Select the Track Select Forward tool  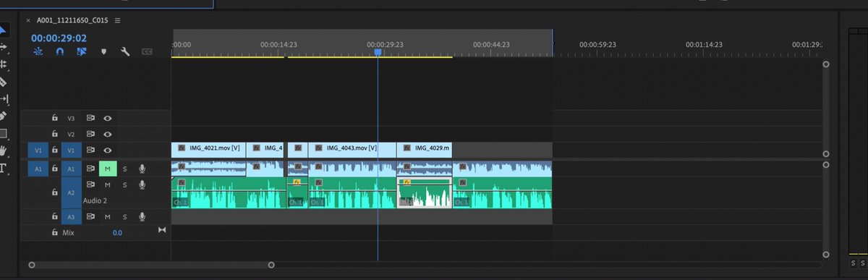pos(3,47)
